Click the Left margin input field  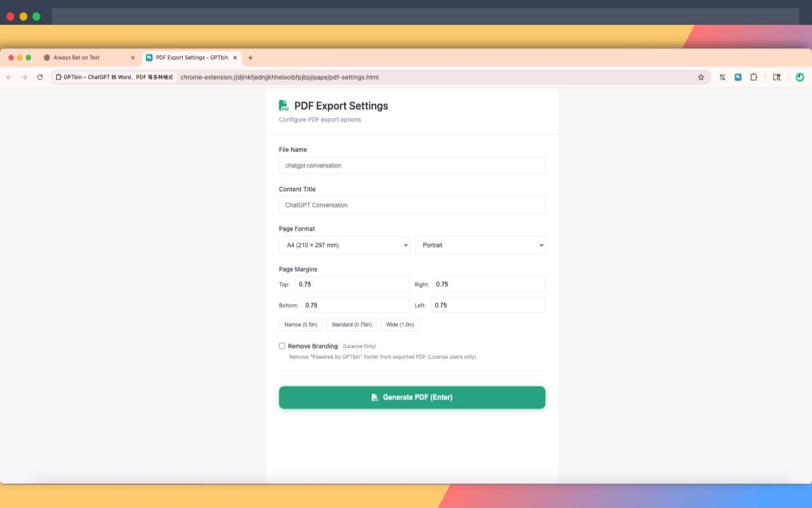pos(488,305)
